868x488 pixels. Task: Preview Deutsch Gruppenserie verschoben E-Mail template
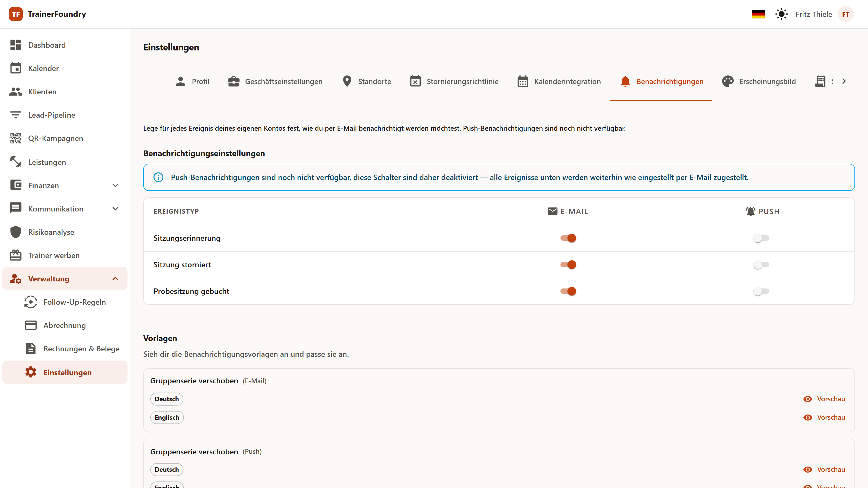824,399
